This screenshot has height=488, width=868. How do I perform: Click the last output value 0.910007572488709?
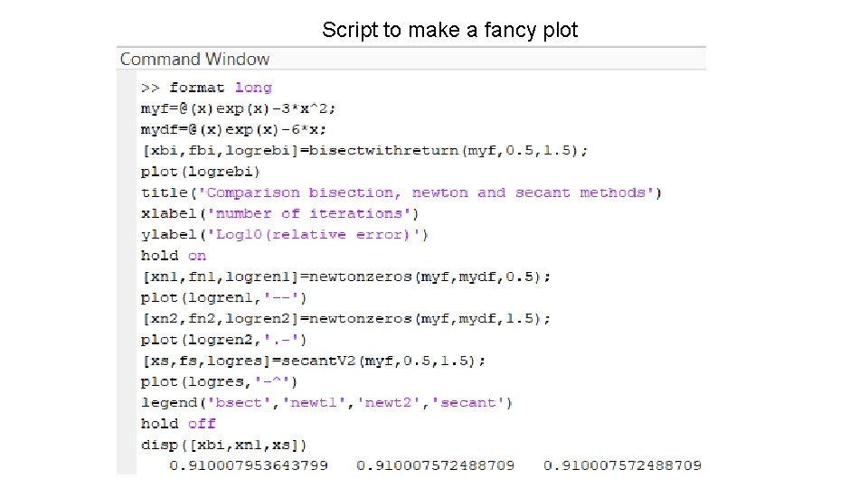[623, 466]
